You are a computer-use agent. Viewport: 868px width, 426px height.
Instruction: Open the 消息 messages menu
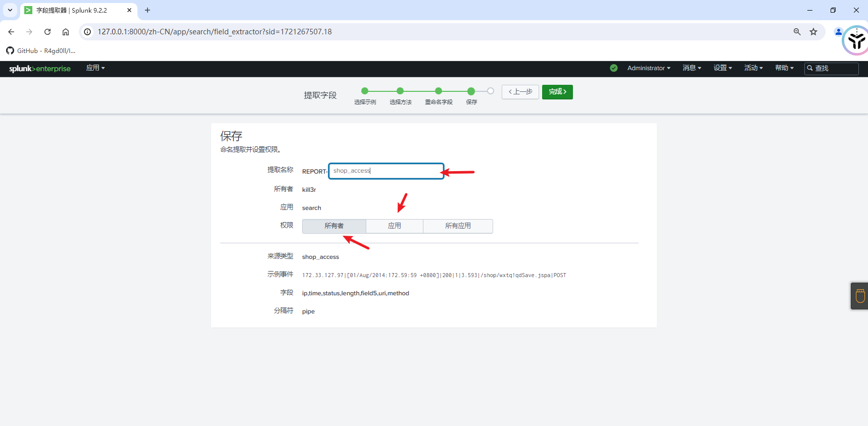[692, 68]
